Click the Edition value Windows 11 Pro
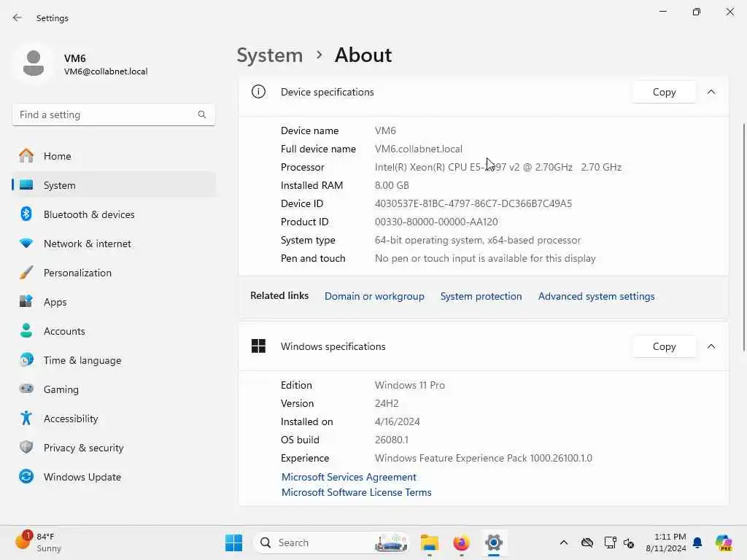 point(410,385)
